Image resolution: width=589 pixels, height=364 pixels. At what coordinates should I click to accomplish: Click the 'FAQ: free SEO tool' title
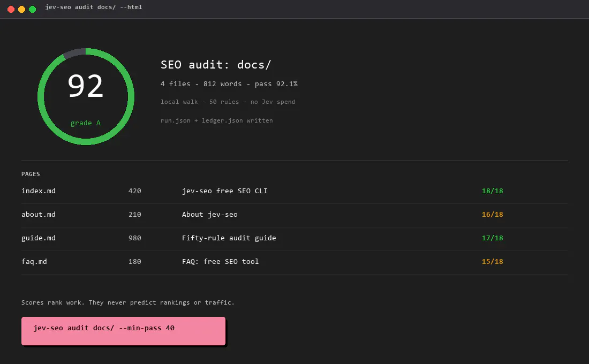tap(220, 261)
